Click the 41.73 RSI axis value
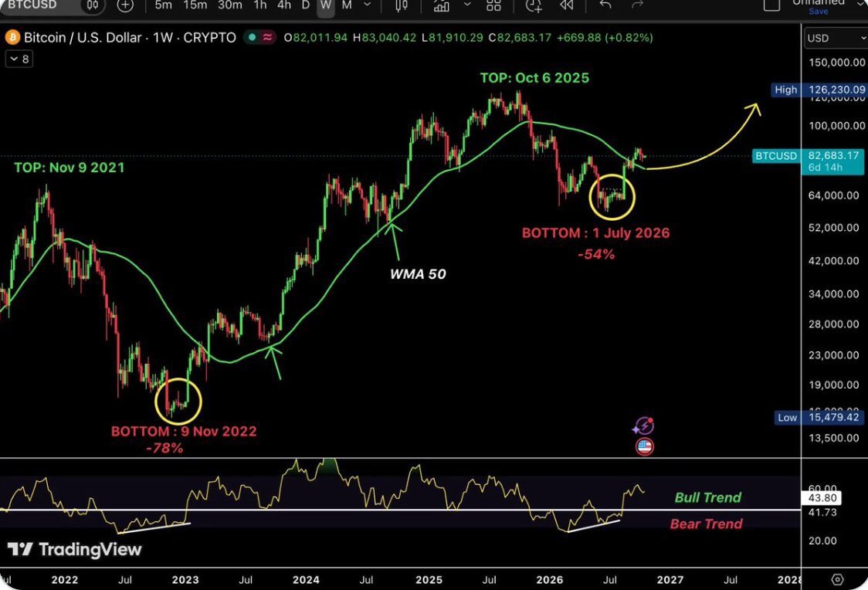The width and height of the screenshot is (868, 590). [x=822, y=513]
